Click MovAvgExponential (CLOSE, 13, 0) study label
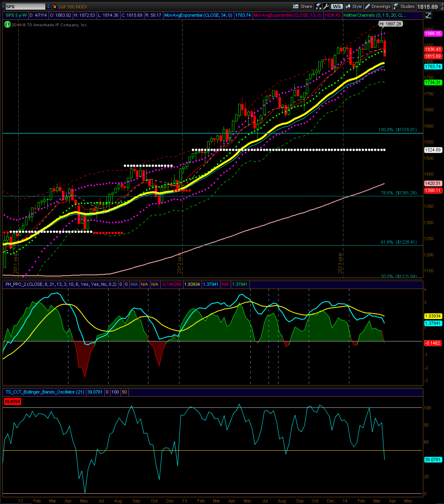The width and height of the screenshot is (444, 504). tap(288, 15)
